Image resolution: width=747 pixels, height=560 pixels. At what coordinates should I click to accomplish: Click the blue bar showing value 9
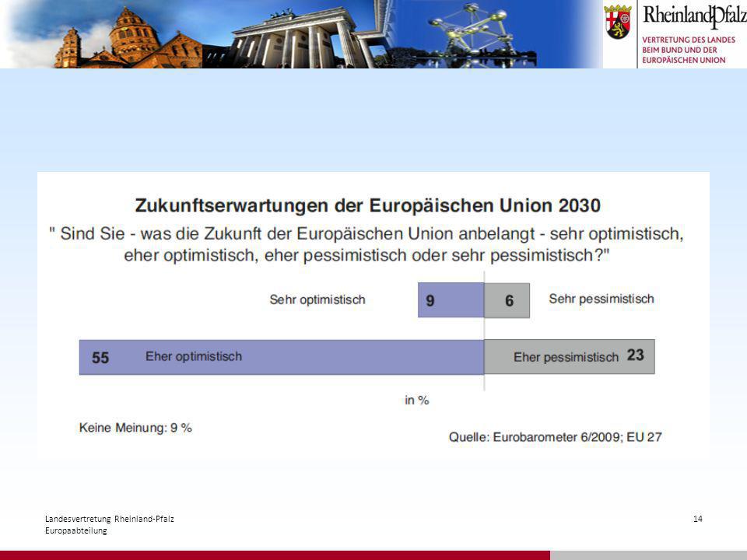click(x=451, y=300)
